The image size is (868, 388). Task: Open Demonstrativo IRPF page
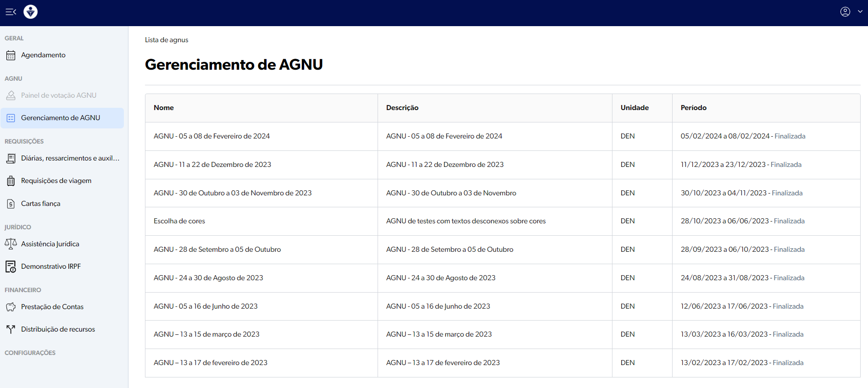coord(50,266)
